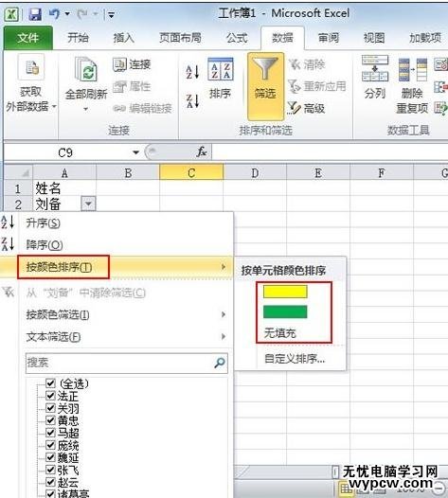This screenshot has height=498, width=448.
Task: Uncheck the 张飞 checkbox
Action: [x=50, y=470]
